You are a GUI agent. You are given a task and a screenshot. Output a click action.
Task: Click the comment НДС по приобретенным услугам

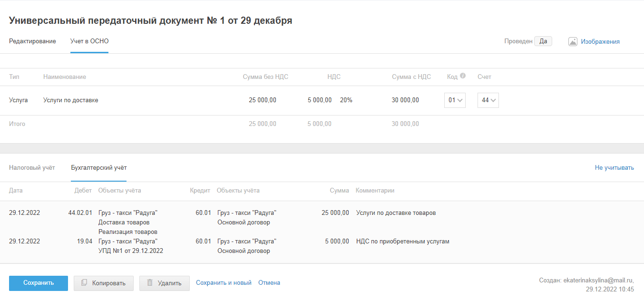(x=402, y=242)
